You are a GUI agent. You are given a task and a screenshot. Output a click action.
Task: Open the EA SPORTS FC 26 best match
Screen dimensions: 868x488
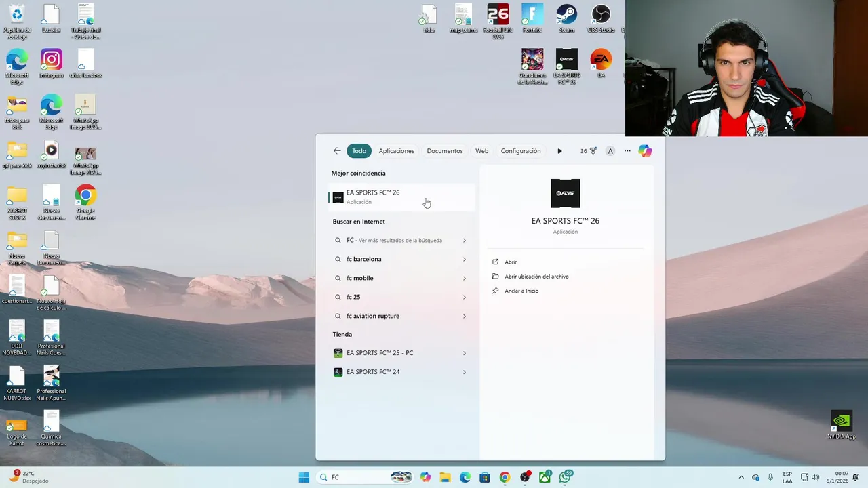pos(401,197)
